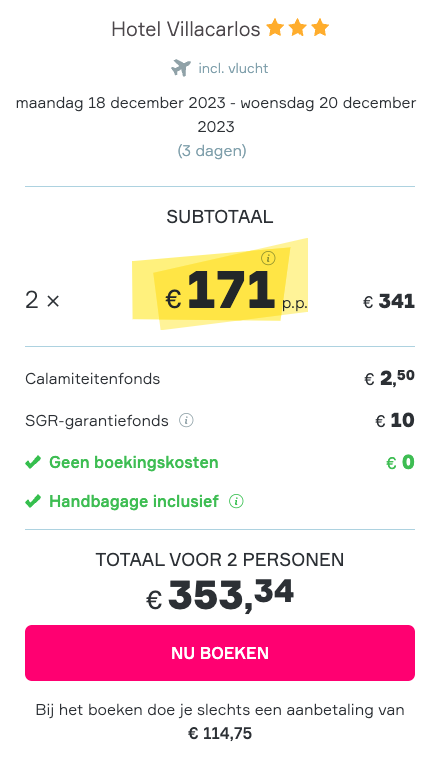Viewport: 438px width, 772px height.
Task: Click the Geen boekingskosten text
Action: pos(133,463)
